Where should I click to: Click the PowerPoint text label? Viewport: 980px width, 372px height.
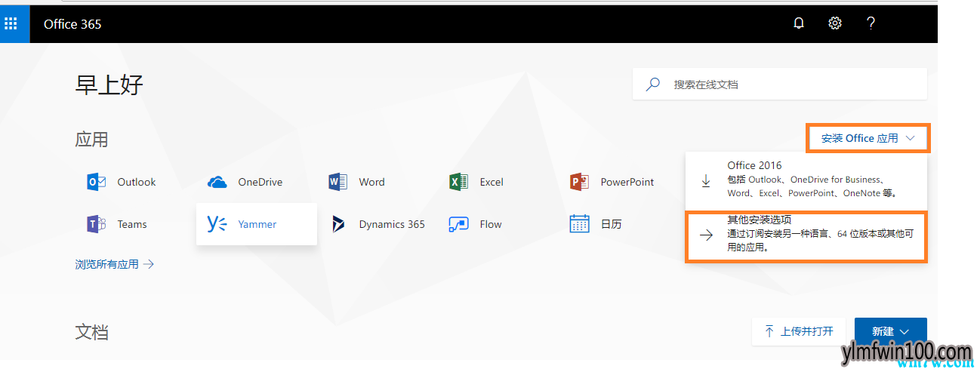(x=627, y=182)
